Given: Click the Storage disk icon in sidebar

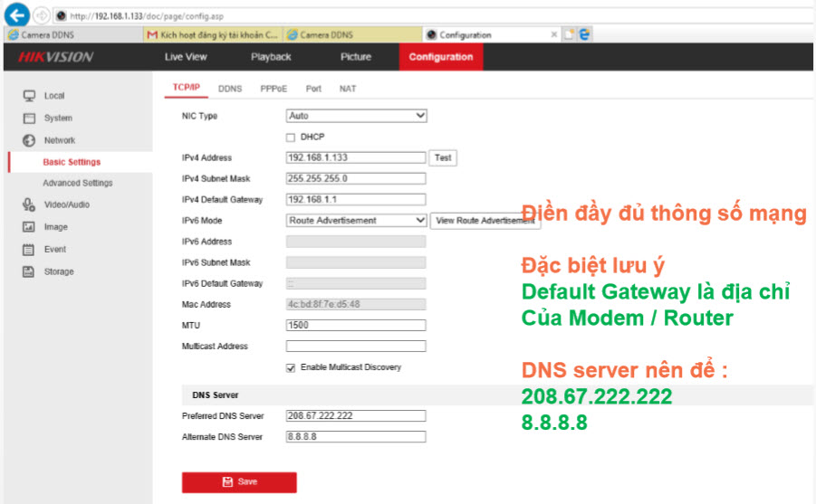Looking at the screenshot, I should pyautogui.click(x=29, y=271).
